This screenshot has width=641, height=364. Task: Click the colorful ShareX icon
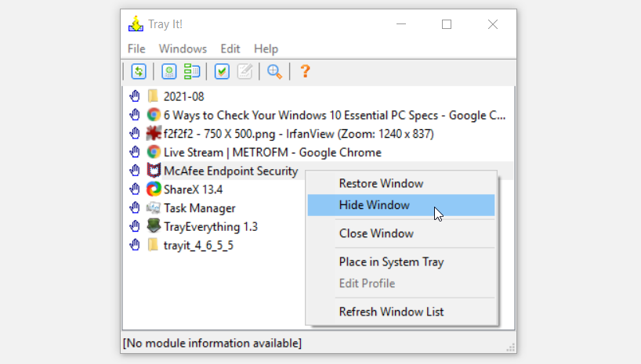pos(154,189)
